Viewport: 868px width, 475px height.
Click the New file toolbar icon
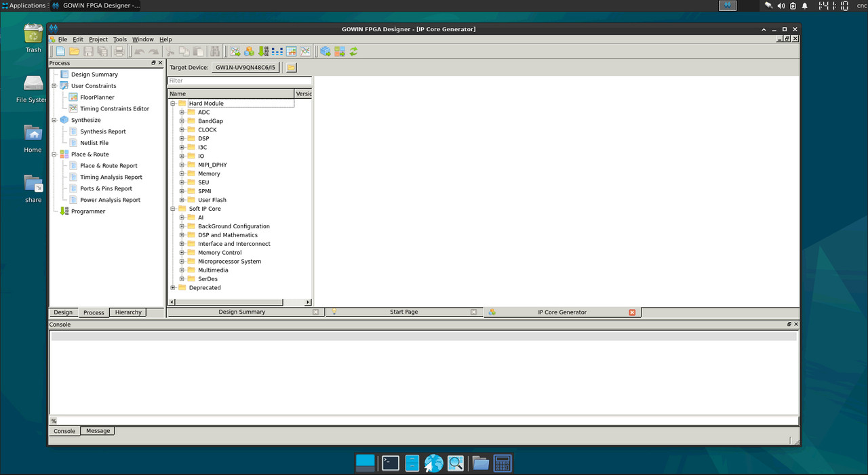[61, 51]
